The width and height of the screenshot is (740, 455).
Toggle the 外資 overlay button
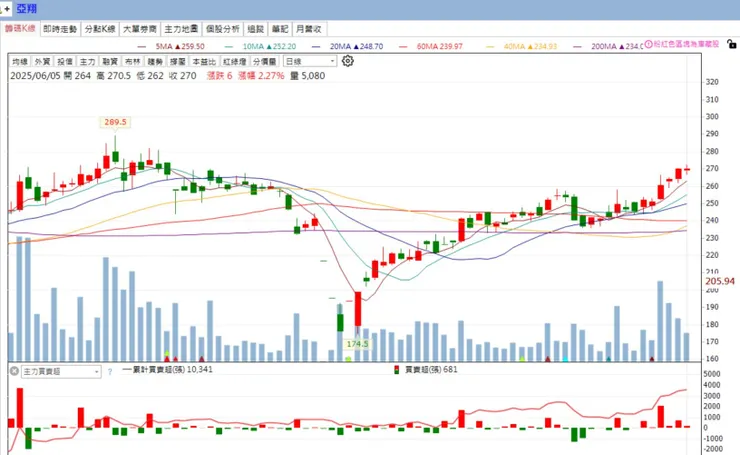point(42,61)
